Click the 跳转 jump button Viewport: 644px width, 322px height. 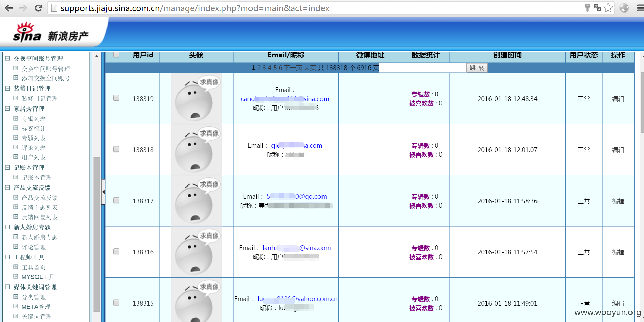point(477,68)
